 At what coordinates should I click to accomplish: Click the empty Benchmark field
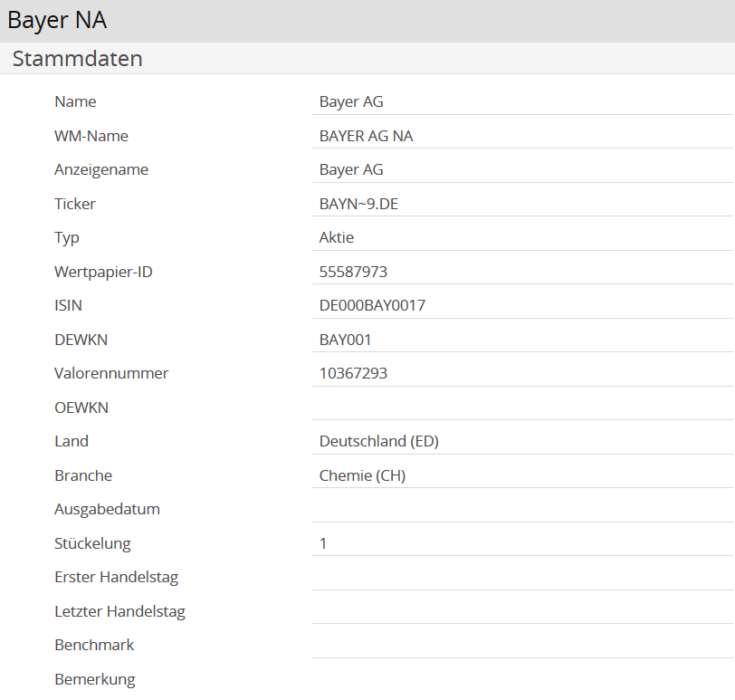[x=522, y=645]
